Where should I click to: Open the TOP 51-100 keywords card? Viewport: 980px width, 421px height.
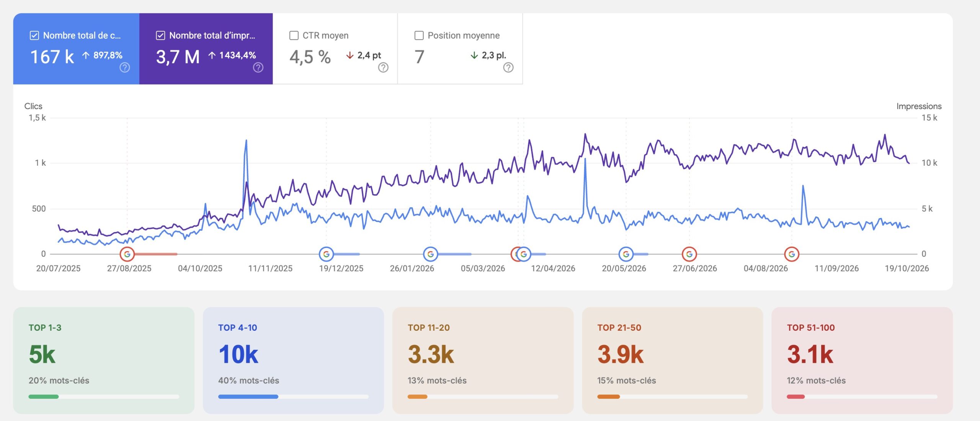click(862, 360)
